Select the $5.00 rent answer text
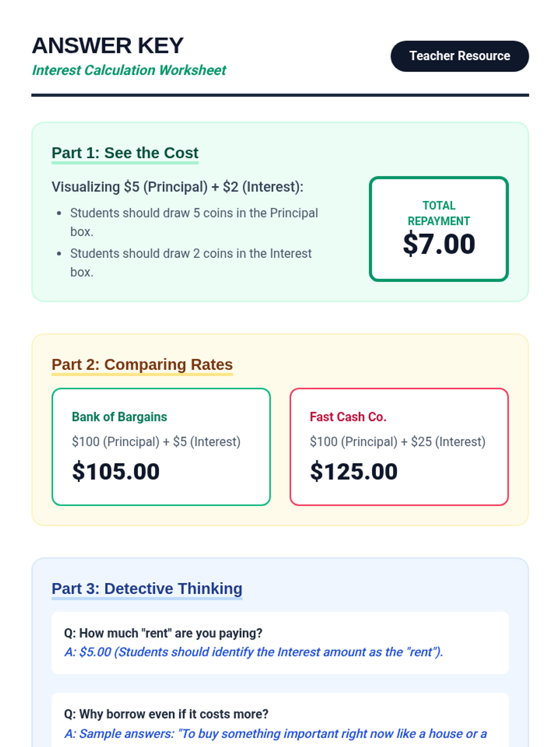Image resolution: width=560 pixels, height=747 pixels. coord(254,652)
